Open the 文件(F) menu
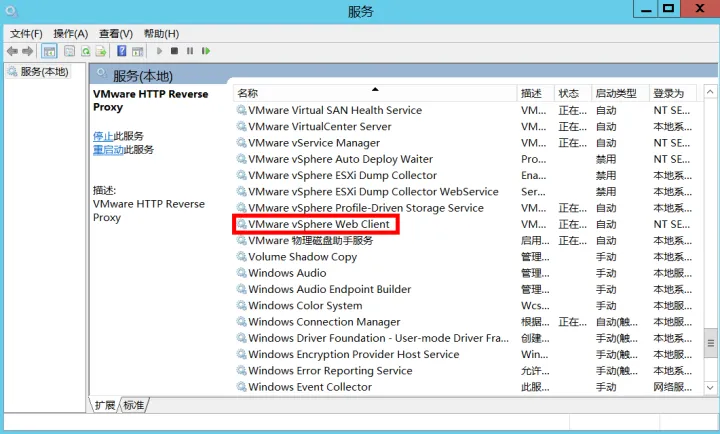Image resolution: width=720 pixels, height=434 pixels. (x=26, y=34)
